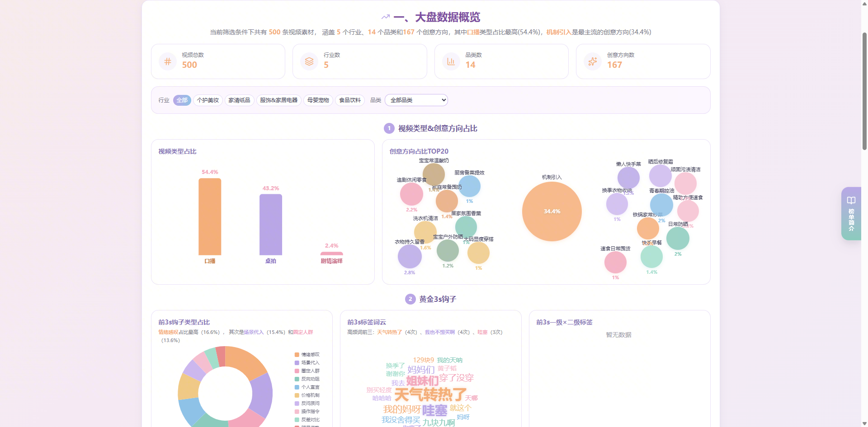Click the page vertical scrollbar thumb
The height and width of the screenshot is (427, 868).
click(864, 90)
